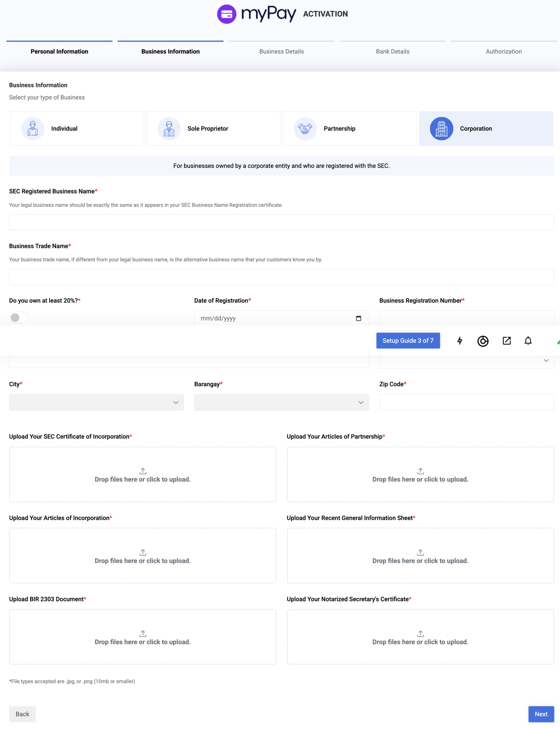560x729 pixels.
Task: Open the Setup Guide 3 of 7 button
Action: coord(408,341)
